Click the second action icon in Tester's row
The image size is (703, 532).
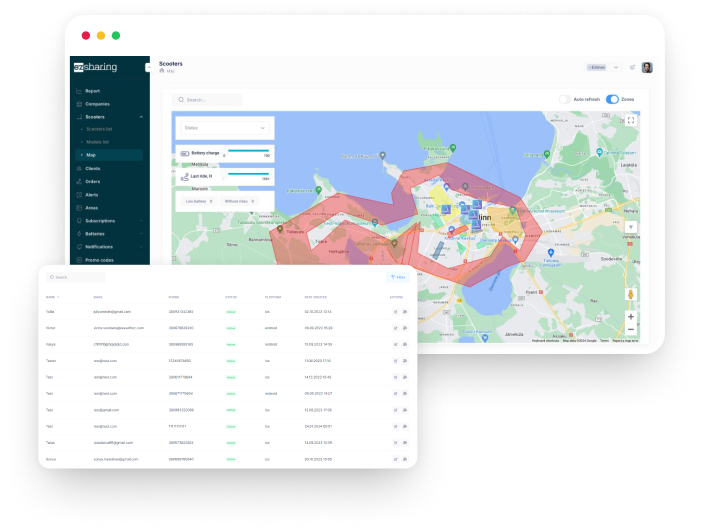click(405, 361)
